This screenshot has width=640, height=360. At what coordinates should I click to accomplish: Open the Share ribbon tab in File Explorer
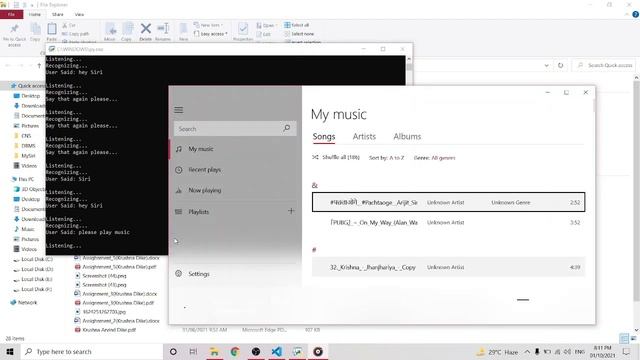[58, 14]
